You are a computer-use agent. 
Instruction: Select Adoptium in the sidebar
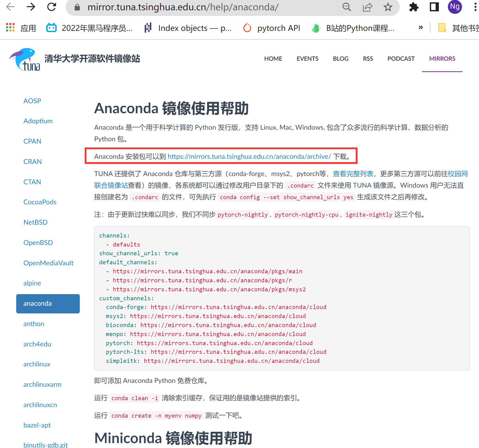coord(38,121)
